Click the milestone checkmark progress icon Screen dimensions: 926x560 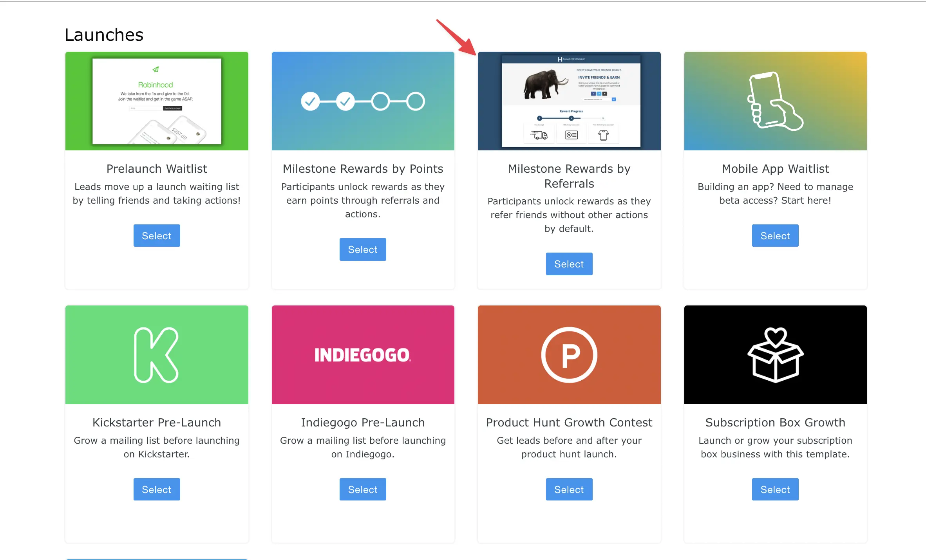363,101
